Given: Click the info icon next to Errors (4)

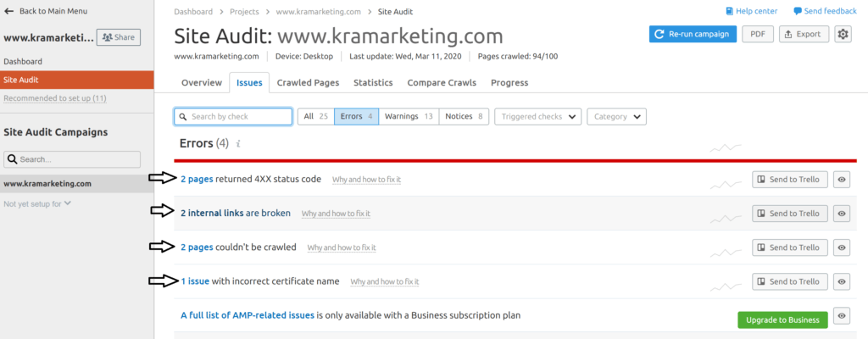Looking at the screenshot, I should pos(238,144).
